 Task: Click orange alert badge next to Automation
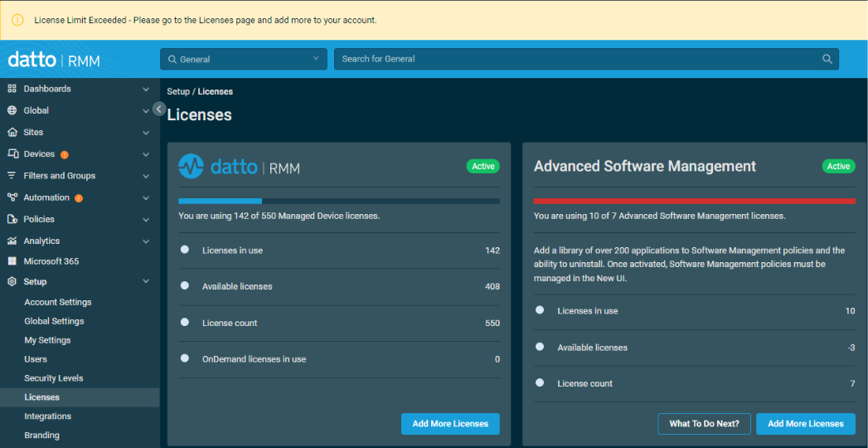coord(79,197)
